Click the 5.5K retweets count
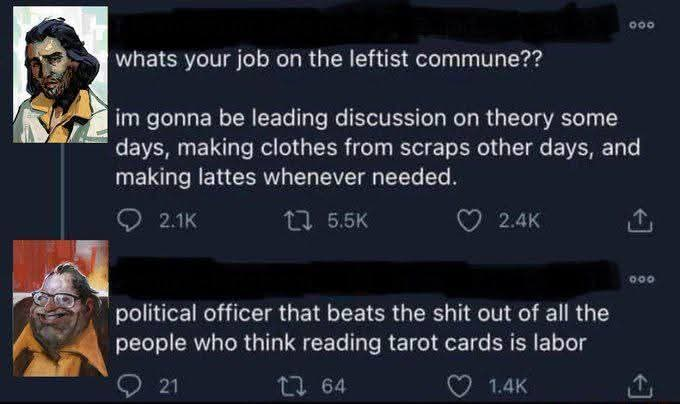 point(348,221)
